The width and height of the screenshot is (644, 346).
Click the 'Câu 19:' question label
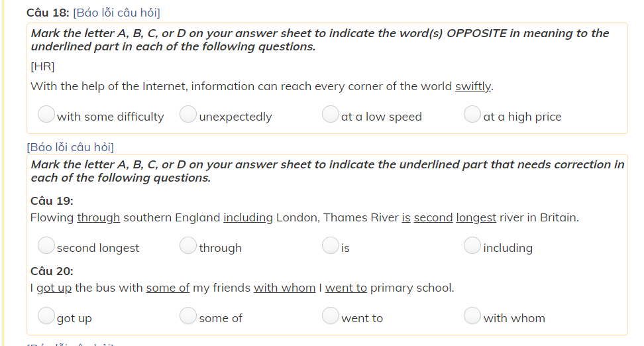[x=52, y=201]
